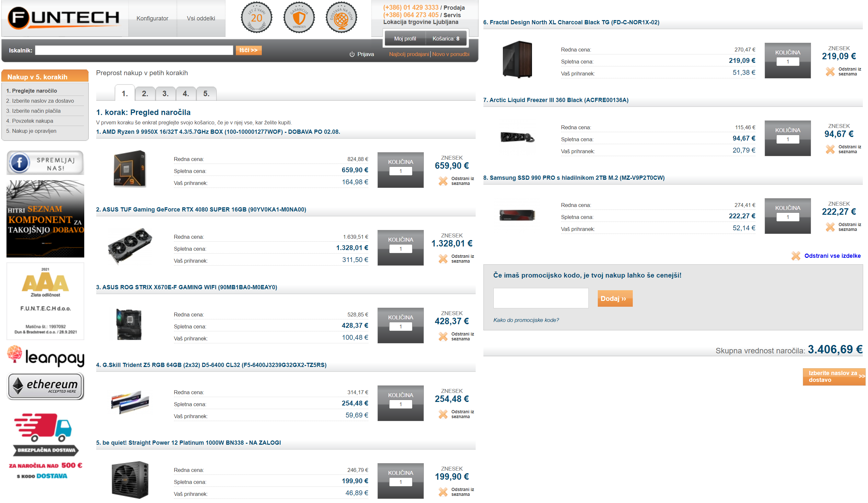Call the sales phone number 01 429 3333

pos(411,7)
